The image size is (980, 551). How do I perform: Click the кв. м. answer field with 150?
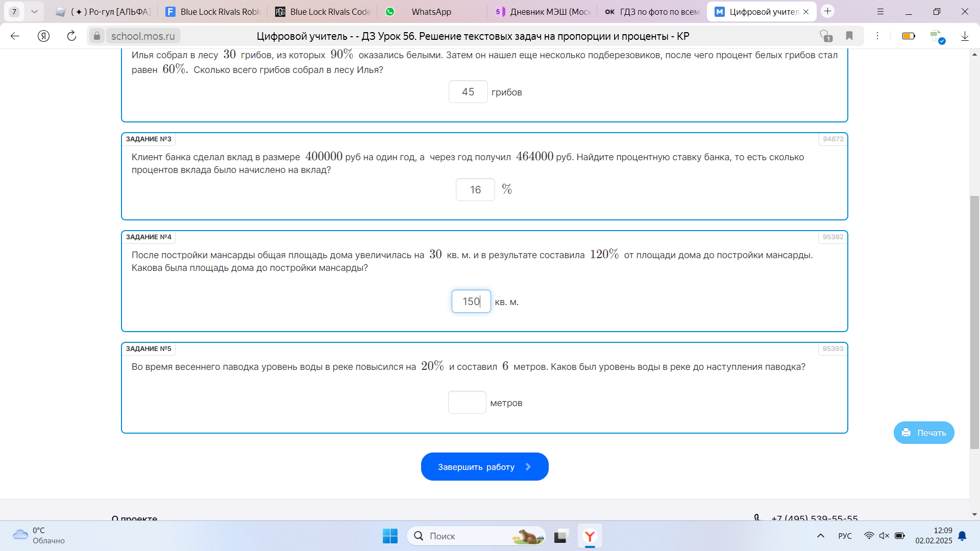pyautogui.click(x=471, y=302)
